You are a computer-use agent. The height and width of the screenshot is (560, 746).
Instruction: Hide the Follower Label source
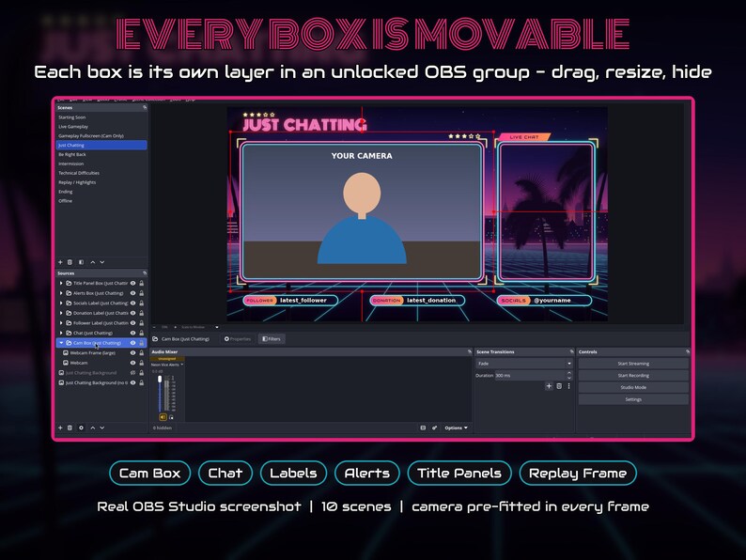point(132,323)
